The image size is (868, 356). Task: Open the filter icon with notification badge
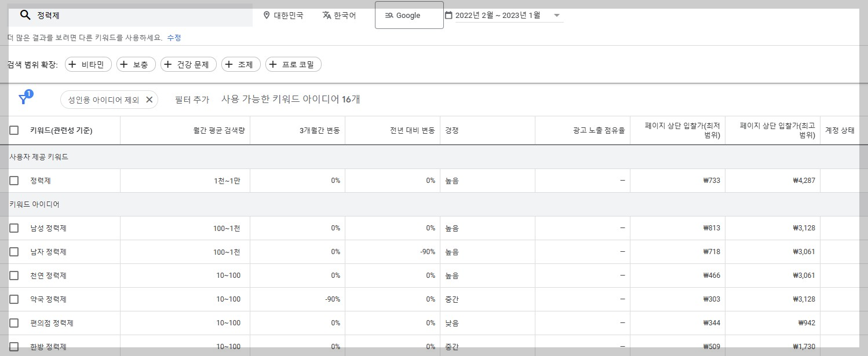coord(23,98)
